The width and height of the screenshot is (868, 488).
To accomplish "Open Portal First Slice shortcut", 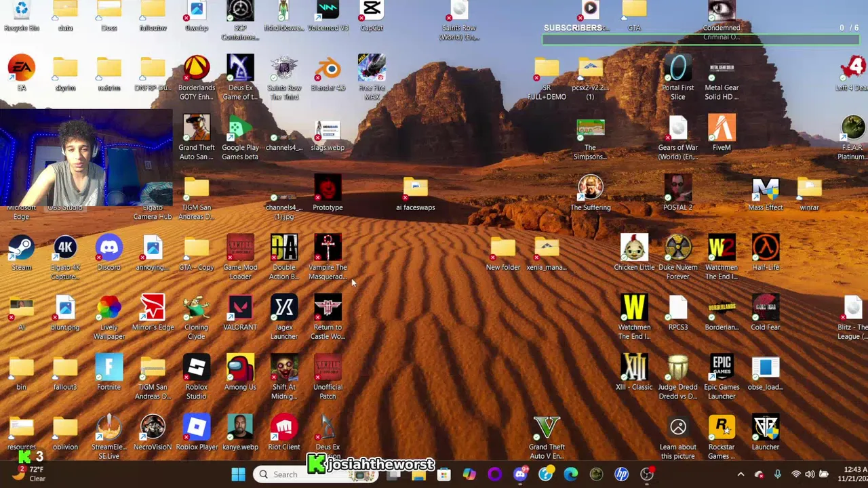I will (x=678, y=78).
